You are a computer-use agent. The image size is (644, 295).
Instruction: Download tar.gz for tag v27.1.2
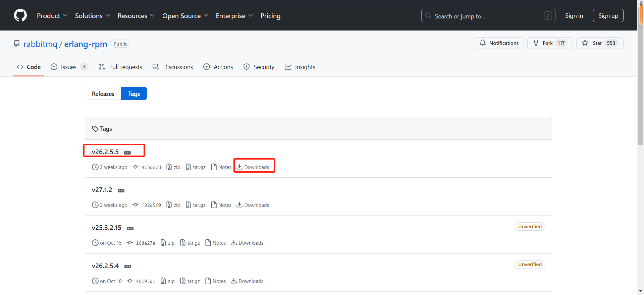[196, 205]
